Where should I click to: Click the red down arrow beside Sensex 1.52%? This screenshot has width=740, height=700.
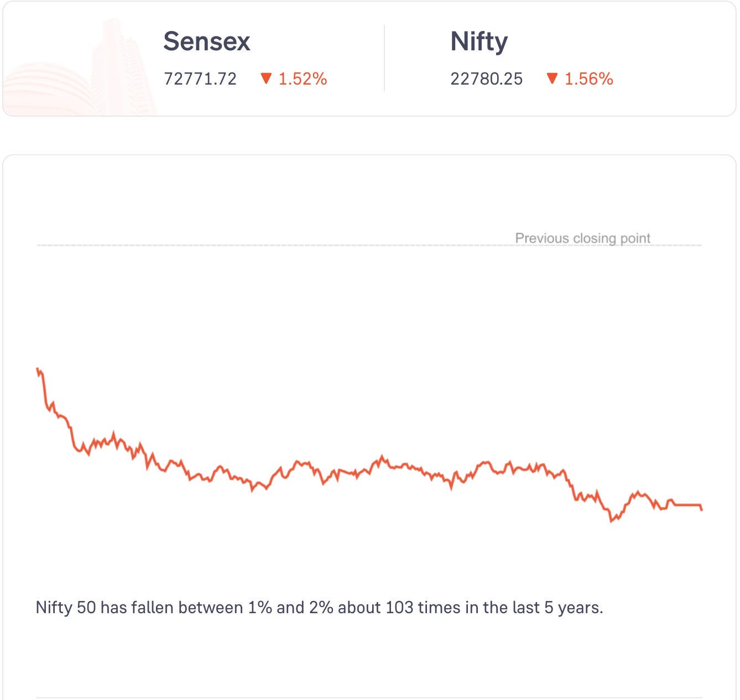tap(266, 79)
